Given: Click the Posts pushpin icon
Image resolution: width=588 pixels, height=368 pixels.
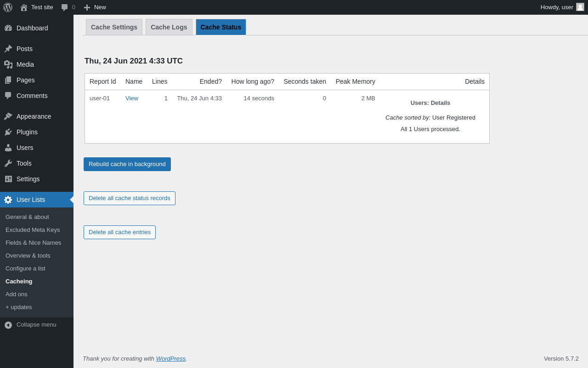Looking at the screenshot, I should coord(8,49).
